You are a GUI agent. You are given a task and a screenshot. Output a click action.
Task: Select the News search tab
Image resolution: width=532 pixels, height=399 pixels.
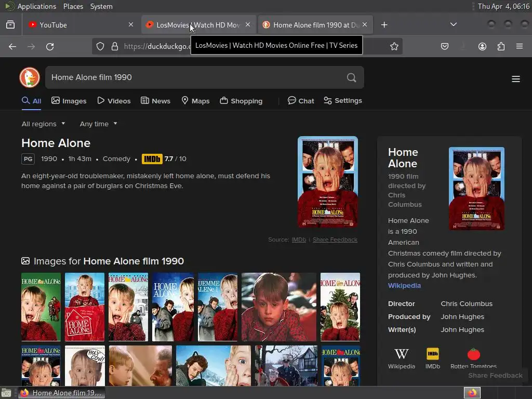155,101
